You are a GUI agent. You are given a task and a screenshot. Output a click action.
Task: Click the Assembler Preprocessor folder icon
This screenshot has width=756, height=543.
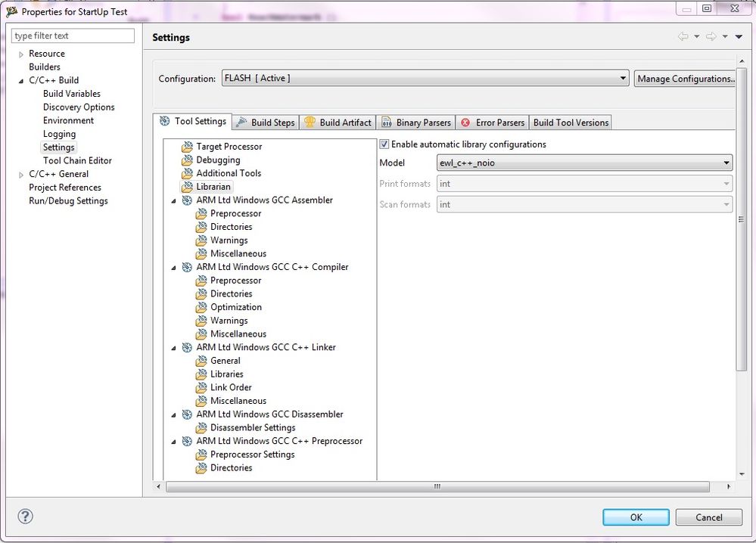[201, 213]
